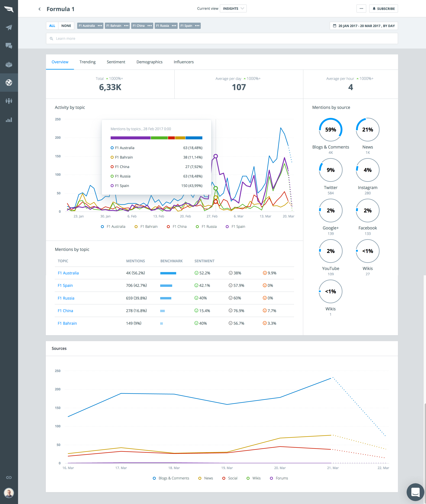The height and width of the screenshot is (504, 426).
Task: Click the link chain icon in sidebar
Action: tap(9, 477)
